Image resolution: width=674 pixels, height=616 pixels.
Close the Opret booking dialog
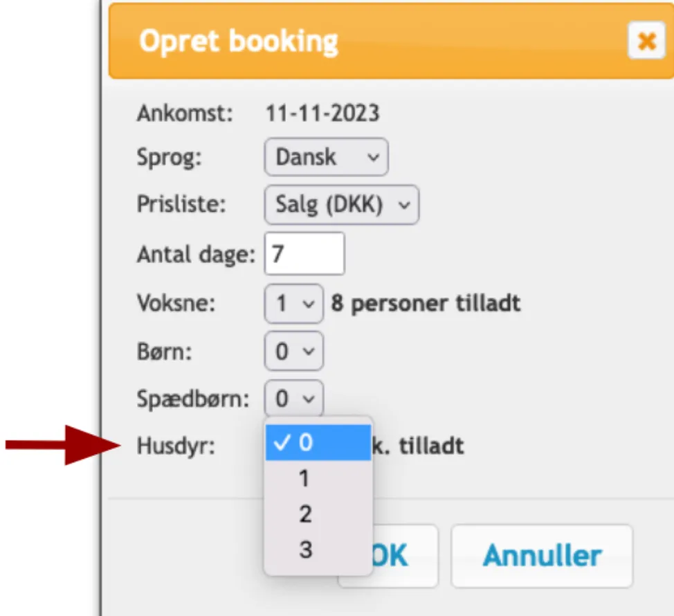coord(646,42)
